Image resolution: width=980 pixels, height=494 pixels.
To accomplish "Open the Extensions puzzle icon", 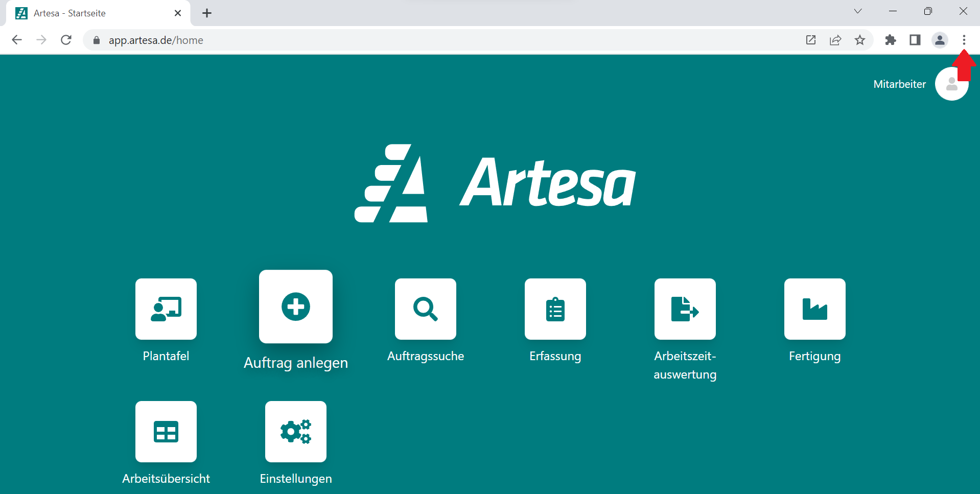I will 891,40.
